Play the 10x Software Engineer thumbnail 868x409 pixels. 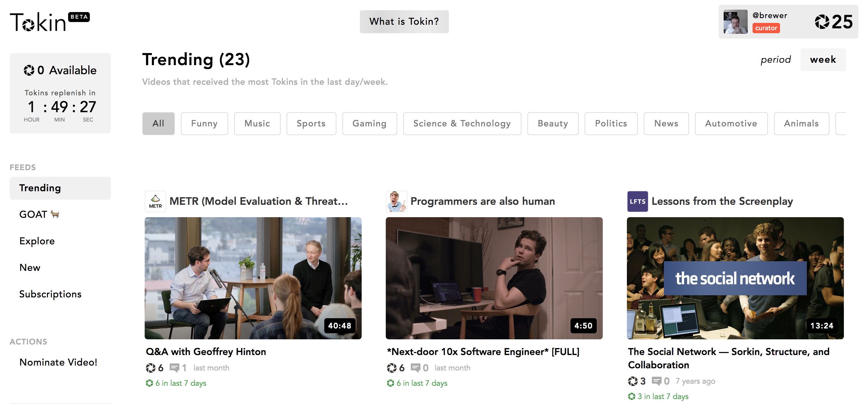point(494,278)
